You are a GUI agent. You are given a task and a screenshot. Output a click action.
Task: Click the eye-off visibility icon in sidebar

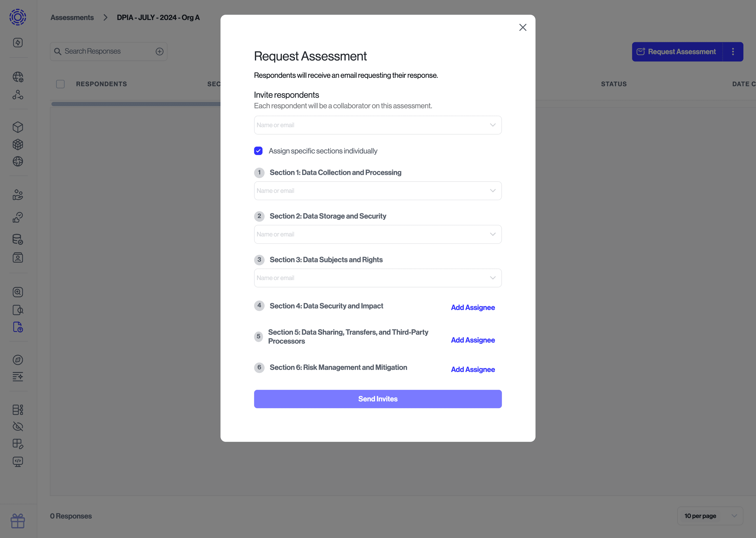click(18, 426)
